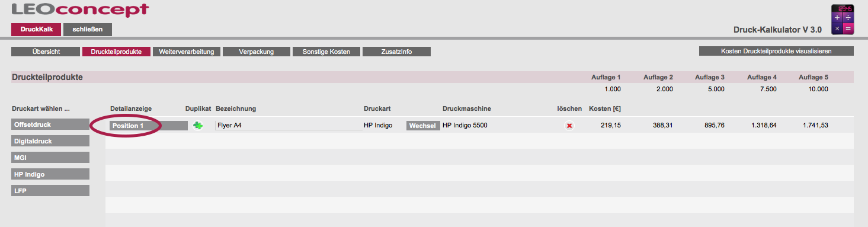Image resolution: width=868 pixels, height=227 pixels.
Task: Select the Druckteilprodukte tab
Action: pyautogui.click(x=116, y=52)
